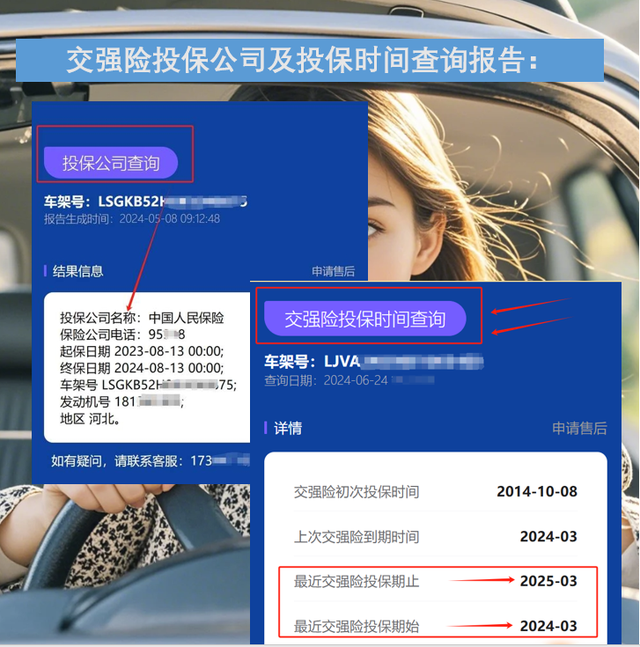Select the 查询日期 2024-06-24 line
This screenshot has height=647, width=640.
(x=349, y=380)
